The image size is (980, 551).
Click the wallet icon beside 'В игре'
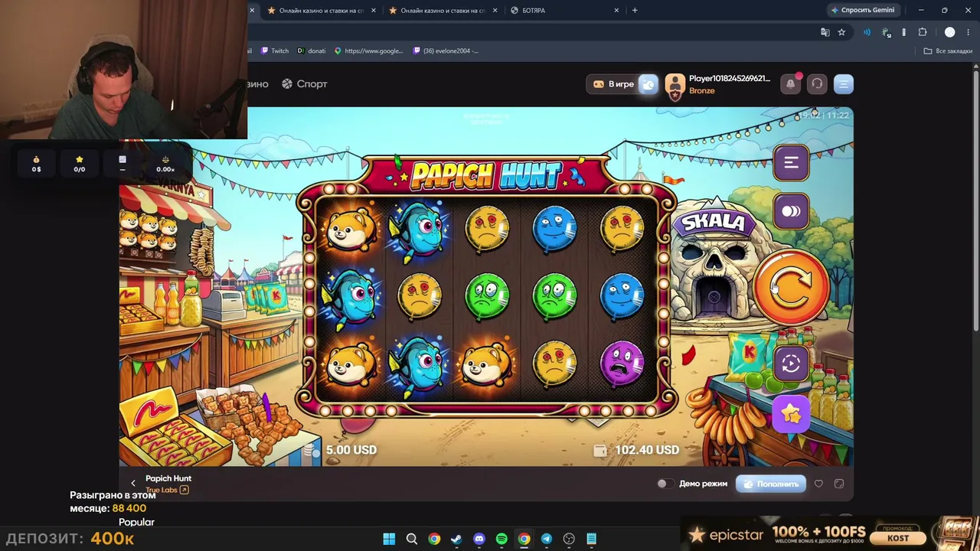(x=648, y=84)
